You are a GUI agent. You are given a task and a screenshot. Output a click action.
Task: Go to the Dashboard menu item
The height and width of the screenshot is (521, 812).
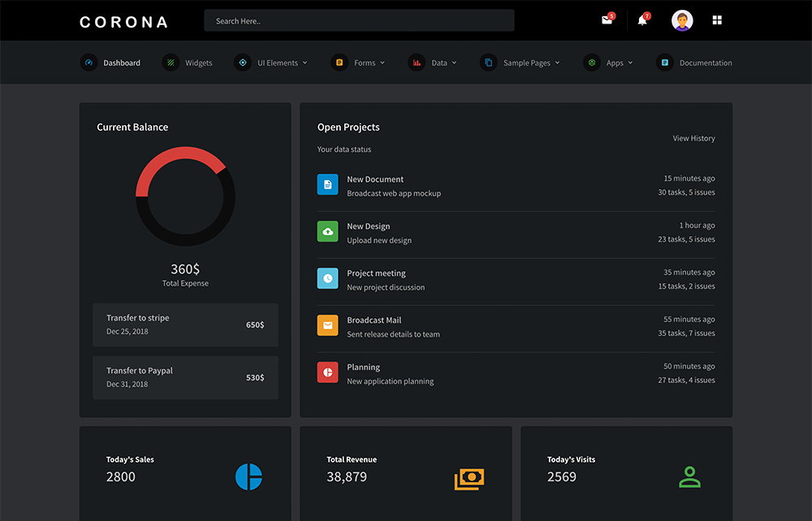pyautogui.click(x=121, y=62)
